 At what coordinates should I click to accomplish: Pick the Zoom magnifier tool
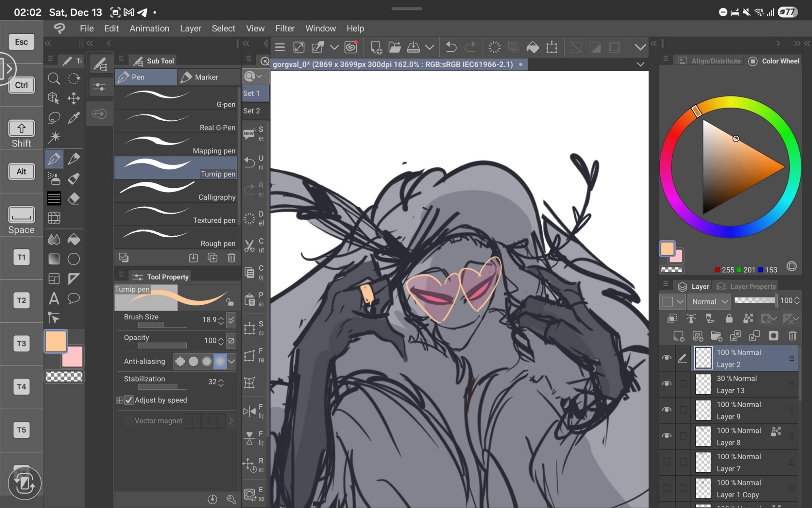(x=54, y=78)
